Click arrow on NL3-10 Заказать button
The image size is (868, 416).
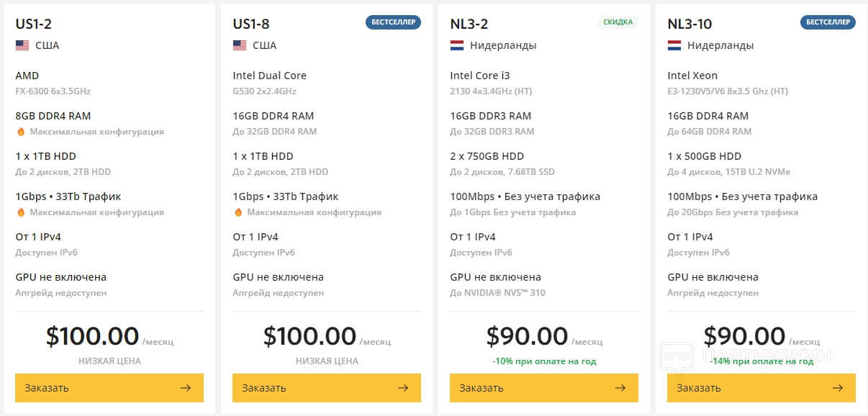838,388
